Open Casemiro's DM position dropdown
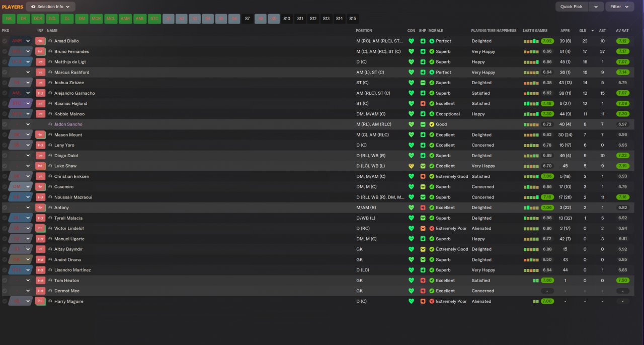644x345 pixels. tap(21, 187)
